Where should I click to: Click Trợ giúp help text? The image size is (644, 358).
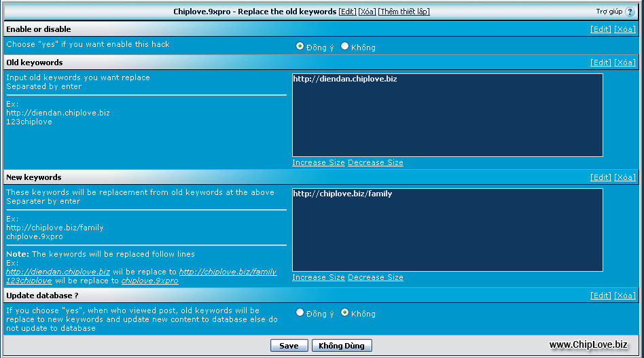pos(609,12)
